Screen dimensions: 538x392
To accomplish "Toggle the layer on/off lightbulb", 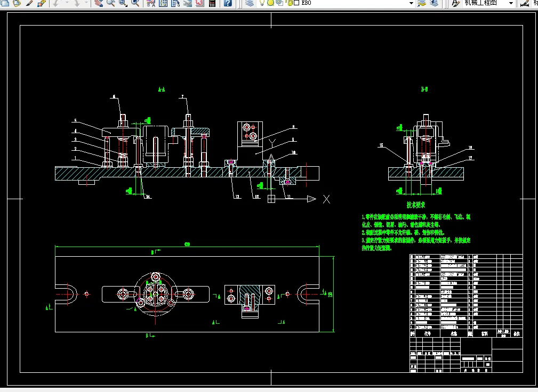I will (262, 3).
